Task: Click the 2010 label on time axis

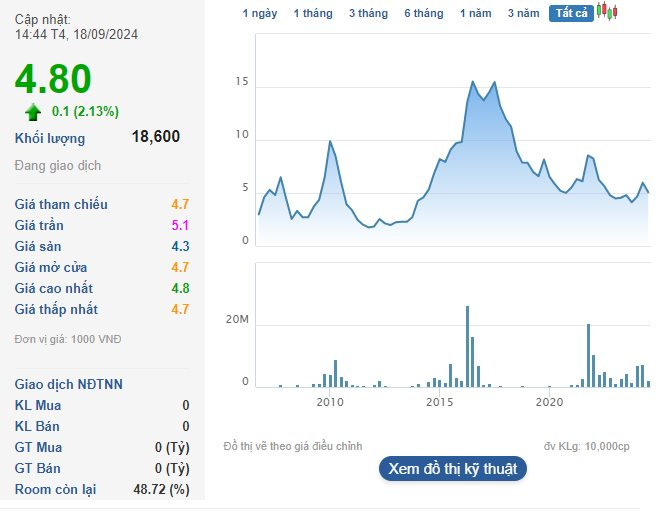Action: pyautogui.click(x=330, y=402)
